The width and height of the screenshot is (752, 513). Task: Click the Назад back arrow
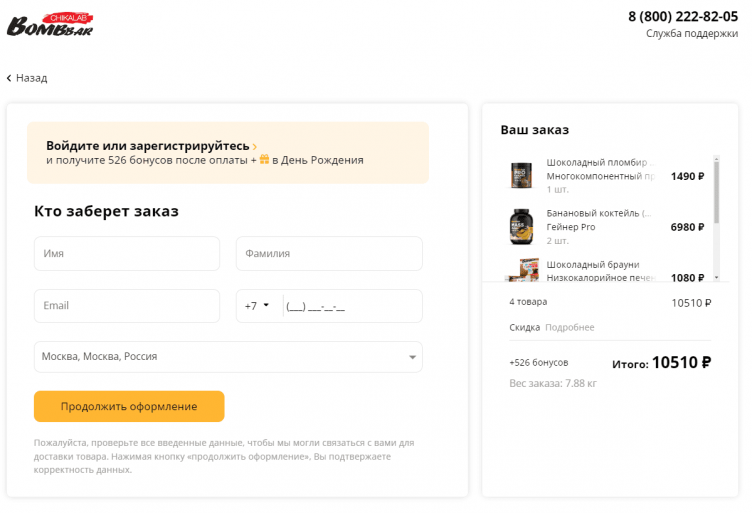[10, 78]
